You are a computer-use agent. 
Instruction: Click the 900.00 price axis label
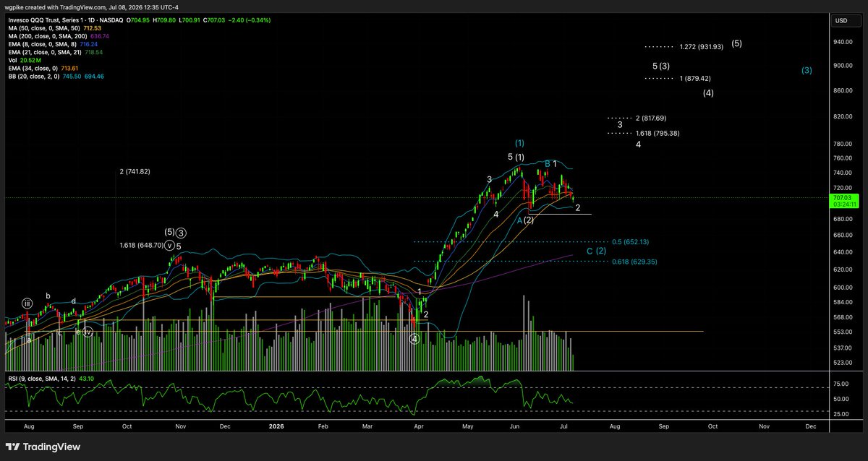(841, 66)
